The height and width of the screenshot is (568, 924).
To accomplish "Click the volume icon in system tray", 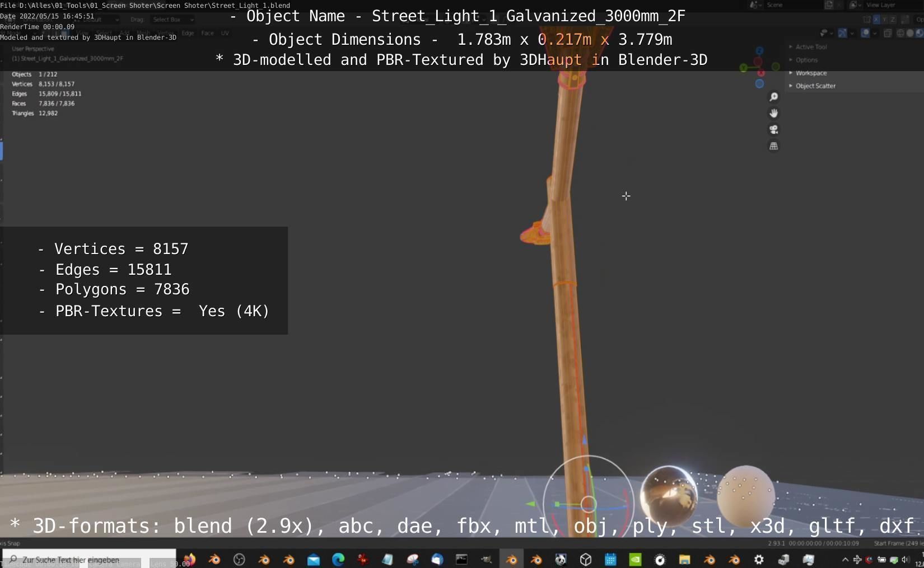I will [905, 559].
